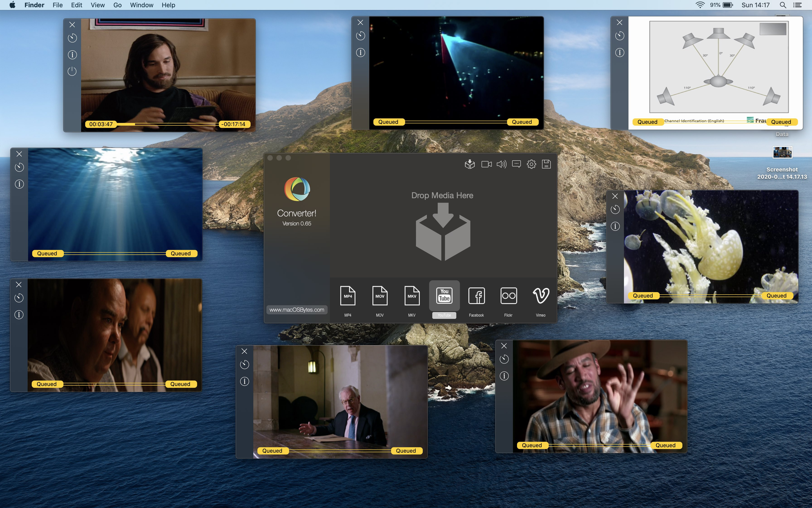Show info for elderly man in suit video
Screen dimensions: 812x508
click(244, 381)
